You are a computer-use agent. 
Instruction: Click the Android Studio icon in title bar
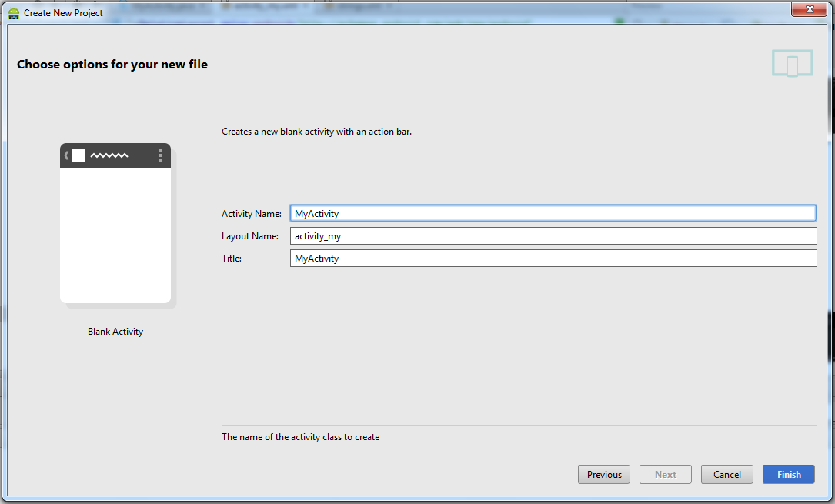[14, 13]
